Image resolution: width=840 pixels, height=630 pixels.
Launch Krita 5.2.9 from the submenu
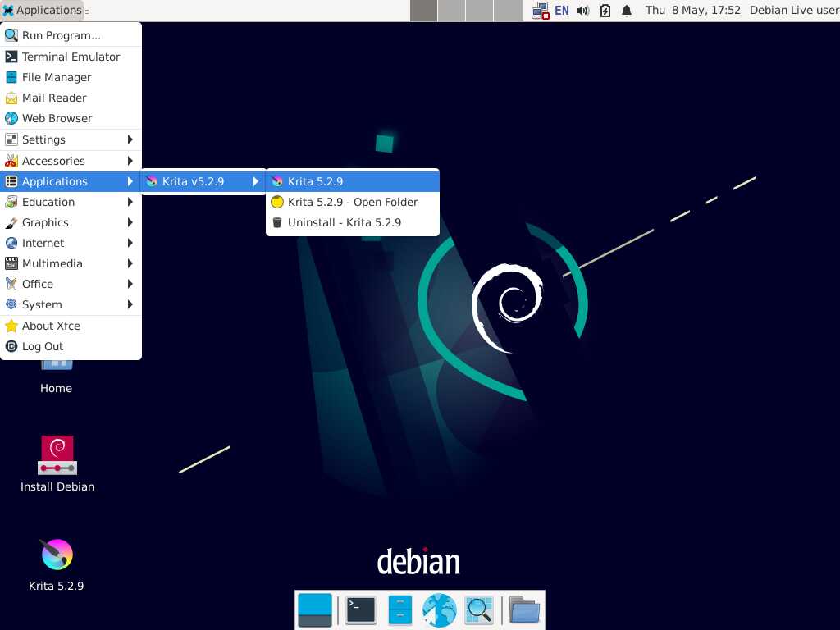[x=353, y=181]
